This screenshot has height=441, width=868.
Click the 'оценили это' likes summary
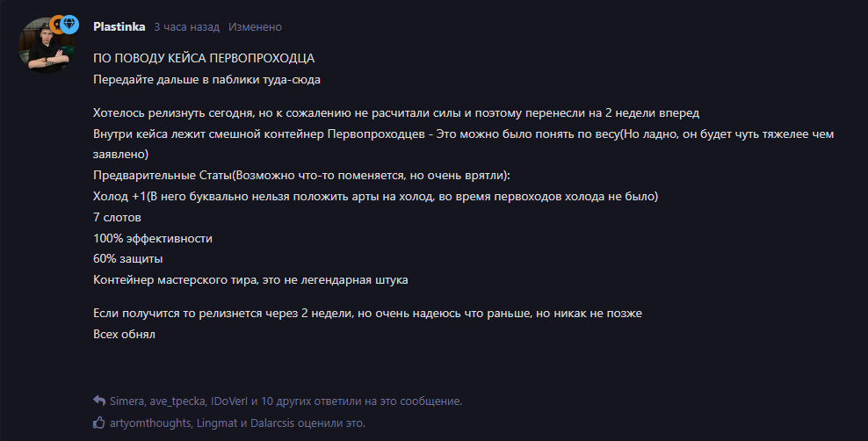(331, 423)
